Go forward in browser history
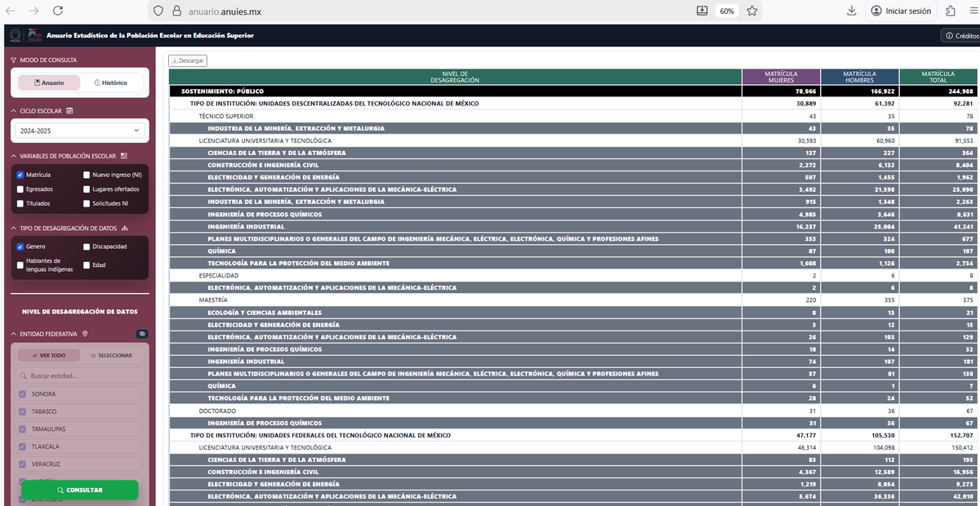Viewport: 980px width, 506px height. pos(34,11)
